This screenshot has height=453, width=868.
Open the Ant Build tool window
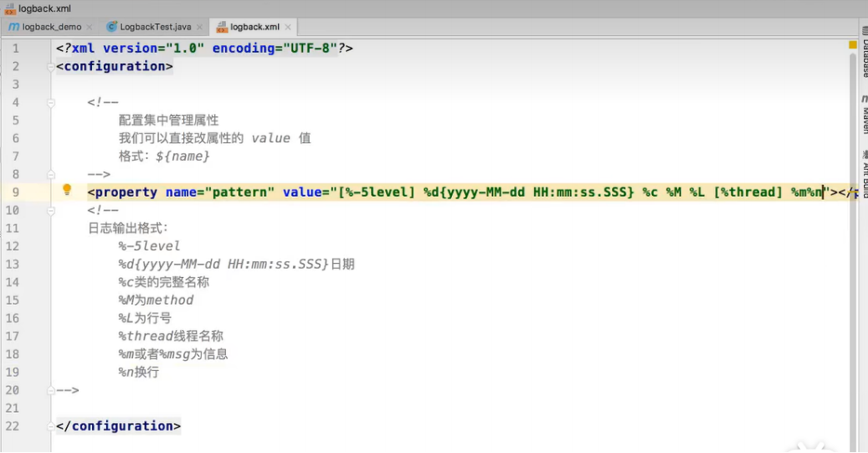pos(864,174)
